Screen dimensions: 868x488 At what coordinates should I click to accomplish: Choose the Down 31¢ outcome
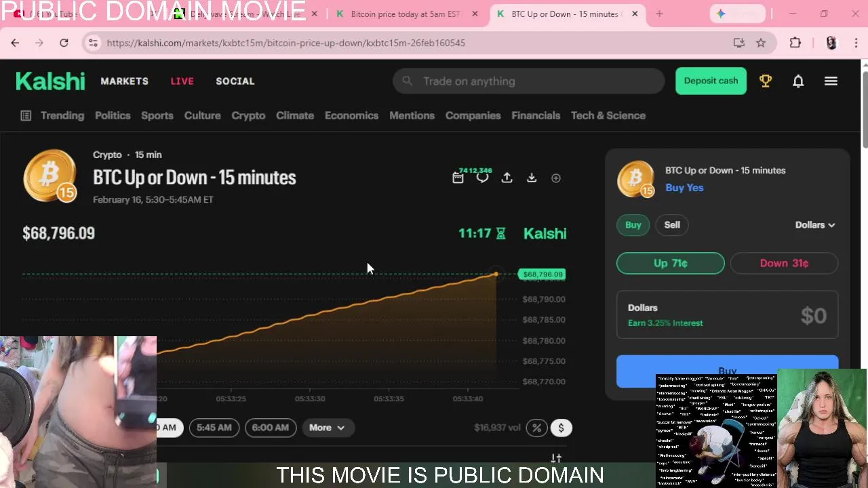(x=784, y=263)
